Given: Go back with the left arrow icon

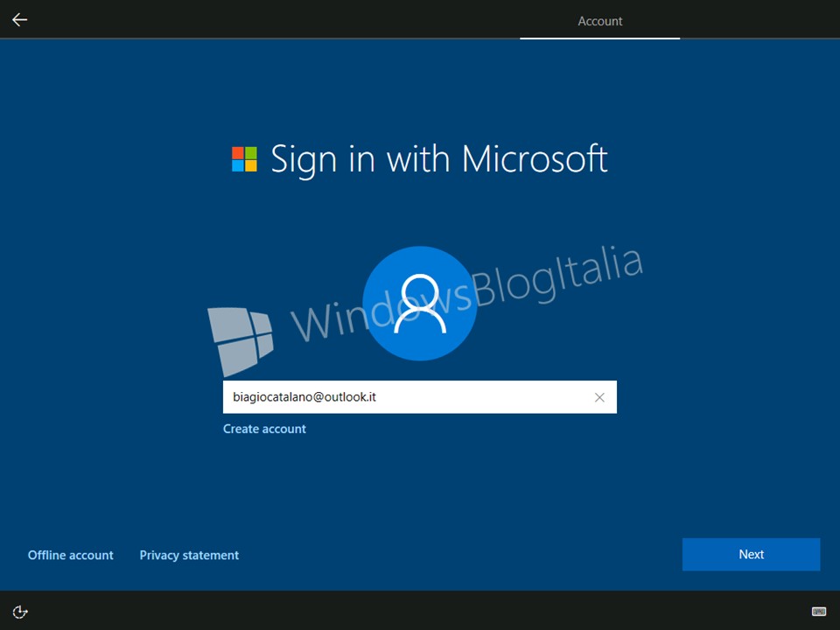Looking at the screenshot, I should coord(20,20).
